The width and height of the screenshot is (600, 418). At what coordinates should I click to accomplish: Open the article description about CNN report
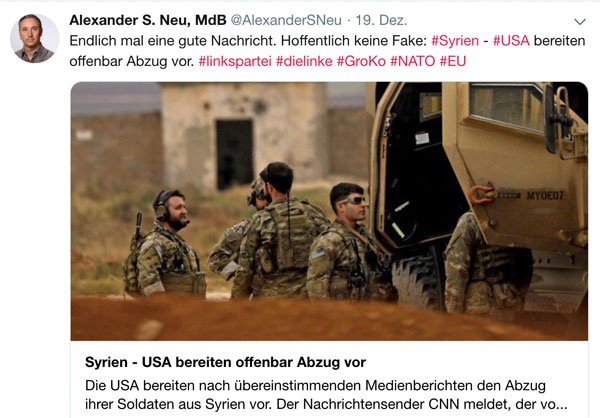click(326, 395)
